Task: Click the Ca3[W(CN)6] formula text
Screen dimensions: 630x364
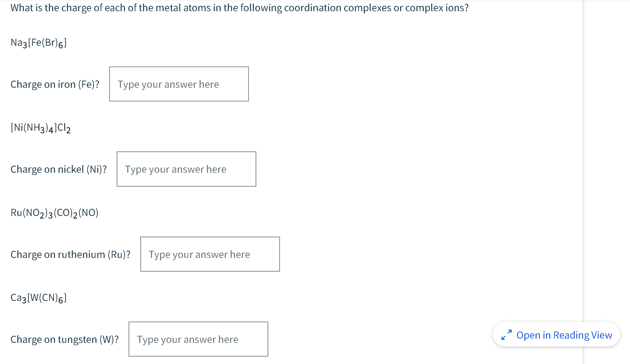Action: click(38, 298)
